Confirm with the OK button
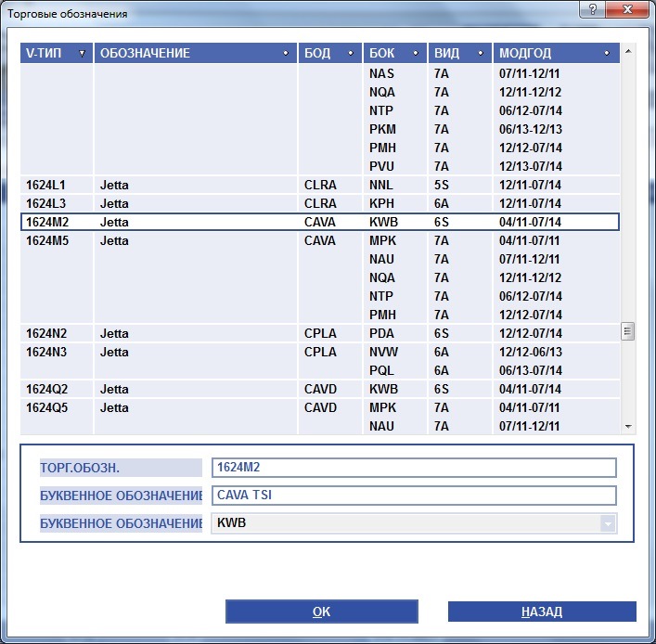656x644 pixels. tap(321, 612)
